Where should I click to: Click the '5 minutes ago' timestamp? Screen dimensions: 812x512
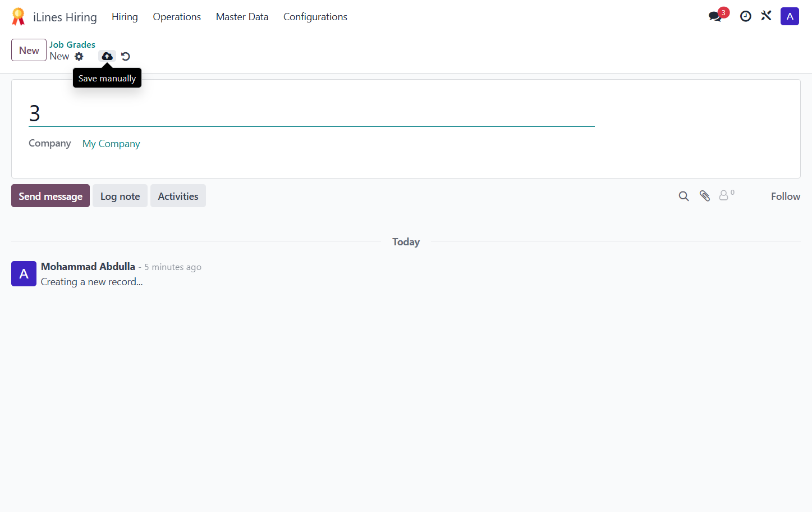point(173,267)
